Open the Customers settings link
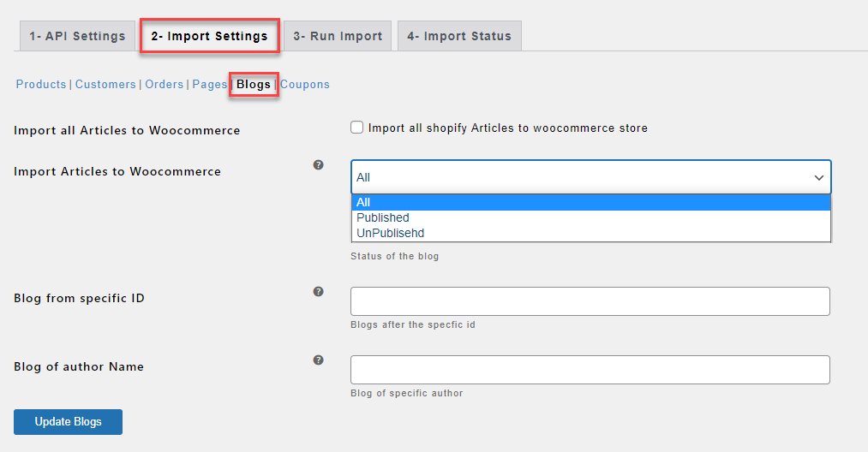 click(105, 84)
